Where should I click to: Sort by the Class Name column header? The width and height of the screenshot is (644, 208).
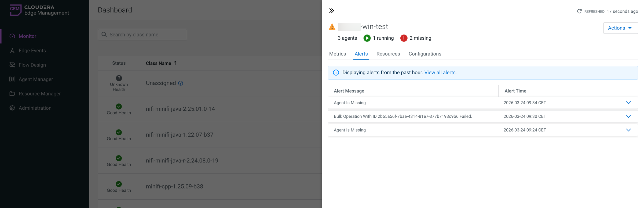(159, 63)
